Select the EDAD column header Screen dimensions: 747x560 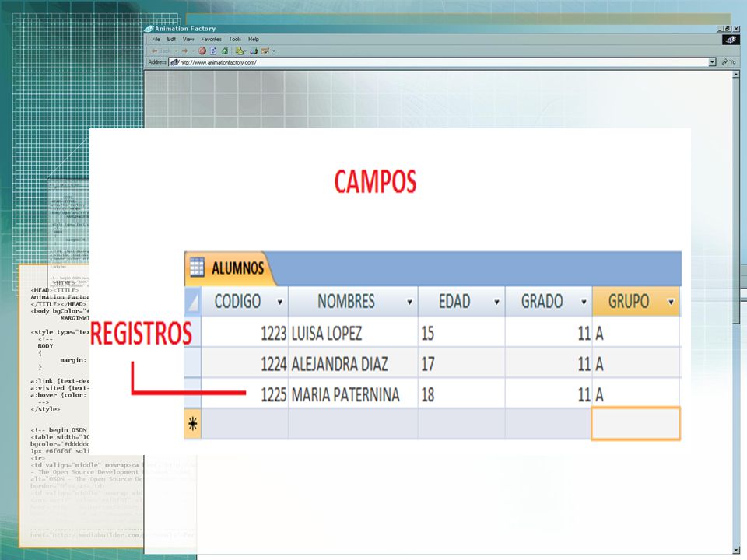click(461, 302)
